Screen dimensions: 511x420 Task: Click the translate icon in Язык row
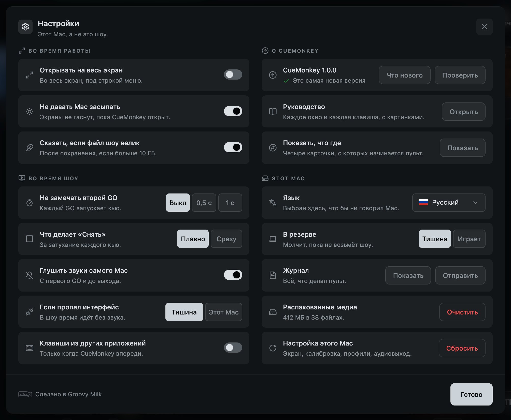[x=273, y=203]
